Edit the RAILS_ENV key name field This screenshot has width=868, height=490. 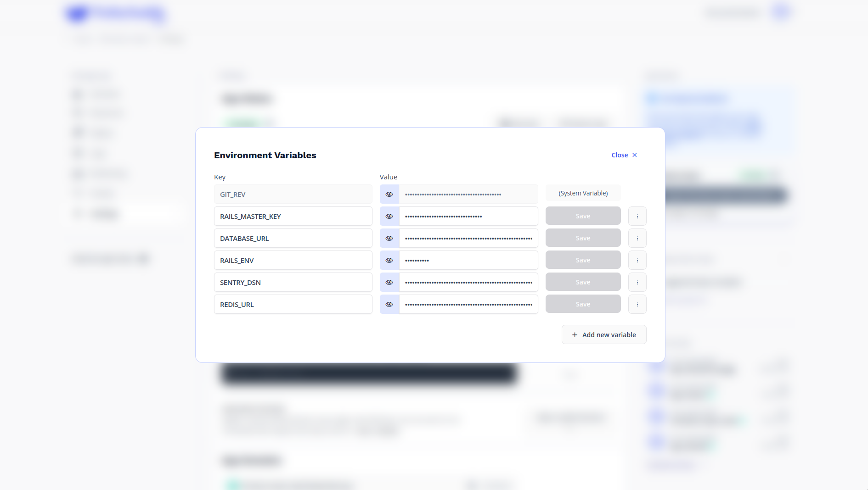[293, 260]
